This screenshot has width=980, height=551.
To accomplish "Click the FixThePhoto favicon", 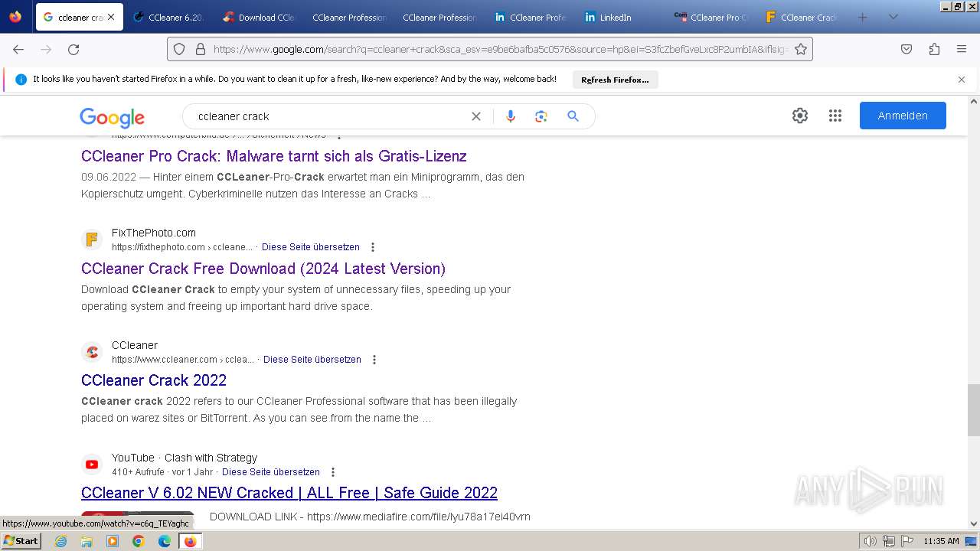I will (92, 240).
